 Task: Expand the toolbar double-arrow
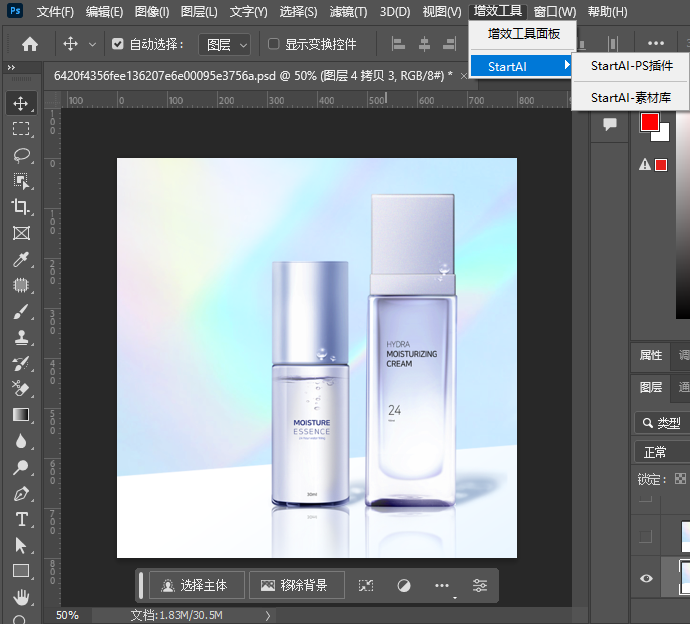point(11,67)
